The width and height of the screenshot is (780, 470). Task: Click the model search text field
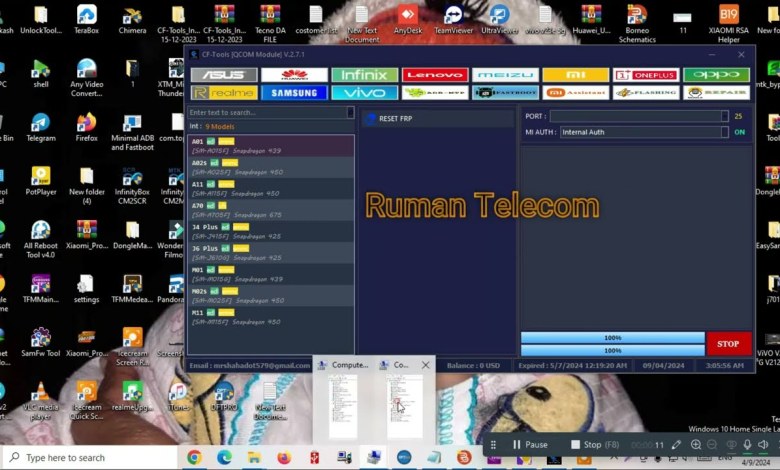point(265,112)
